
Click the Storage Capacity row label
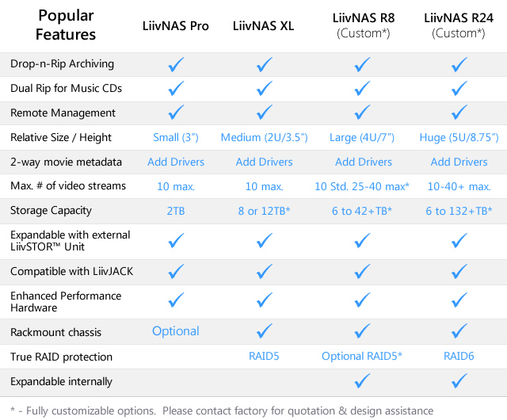click(x=51, y=211)
